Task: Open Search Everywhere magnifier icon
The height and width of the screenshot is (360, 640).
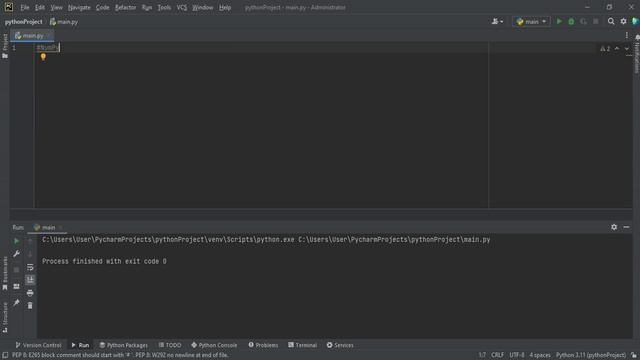Action: (x=611, y=21)
